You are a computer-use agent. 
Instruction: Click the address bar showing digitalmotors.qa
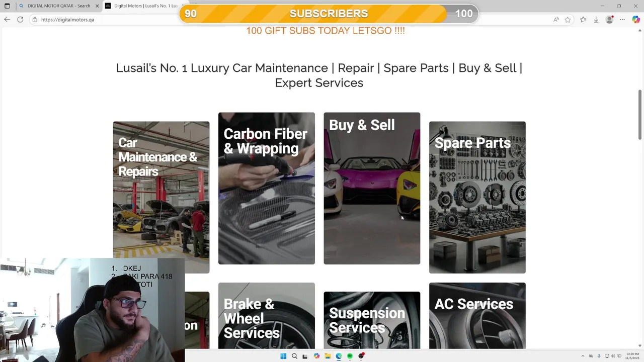[292, 20]
